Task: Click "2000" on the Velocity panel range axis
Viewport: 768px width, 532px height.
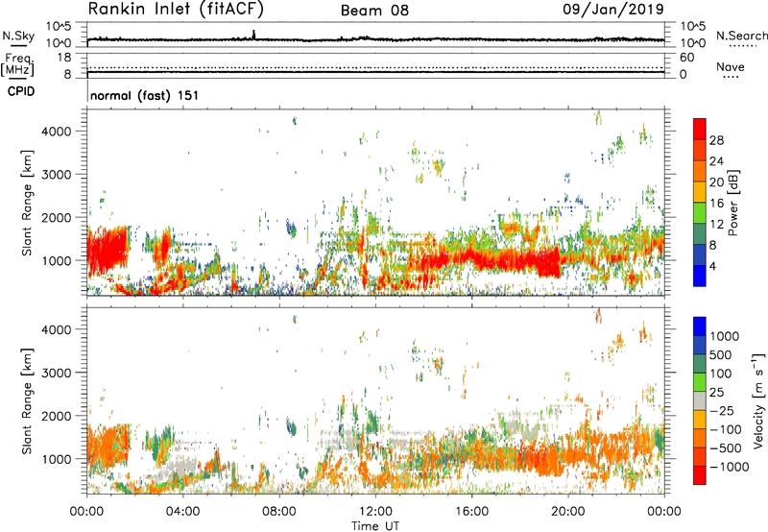Action: click(56, 416)
